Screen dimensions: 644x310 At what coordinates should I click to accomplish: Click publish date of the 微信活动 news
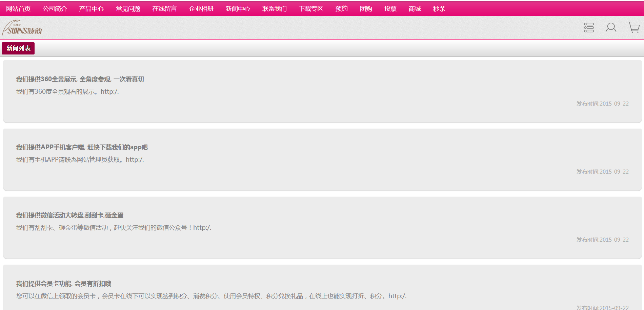pyautogui.click(x=603, y=240)
